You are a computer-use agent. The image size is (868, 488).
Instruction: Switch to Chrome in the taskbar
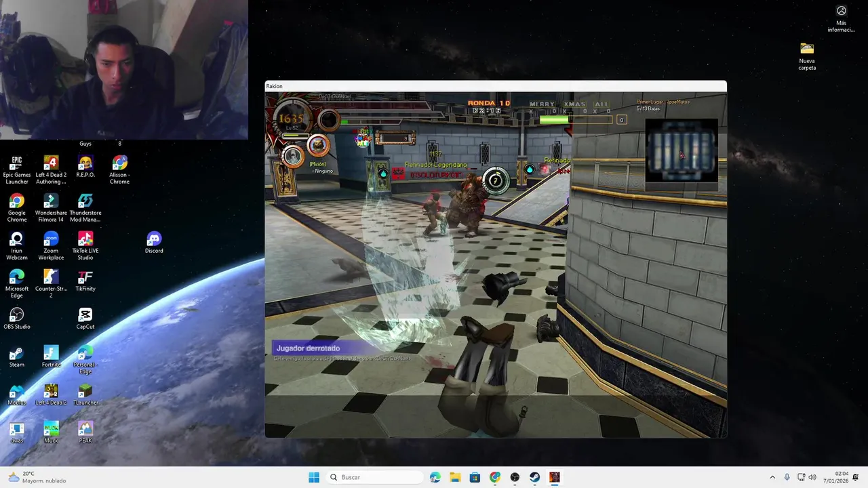point(495,477)
